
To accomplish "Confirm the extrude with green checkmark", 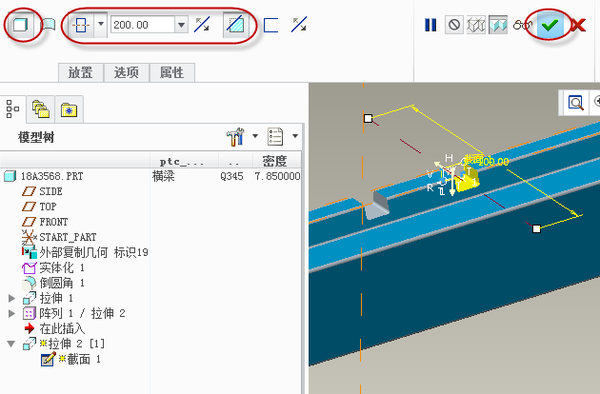I will point(550,25).
